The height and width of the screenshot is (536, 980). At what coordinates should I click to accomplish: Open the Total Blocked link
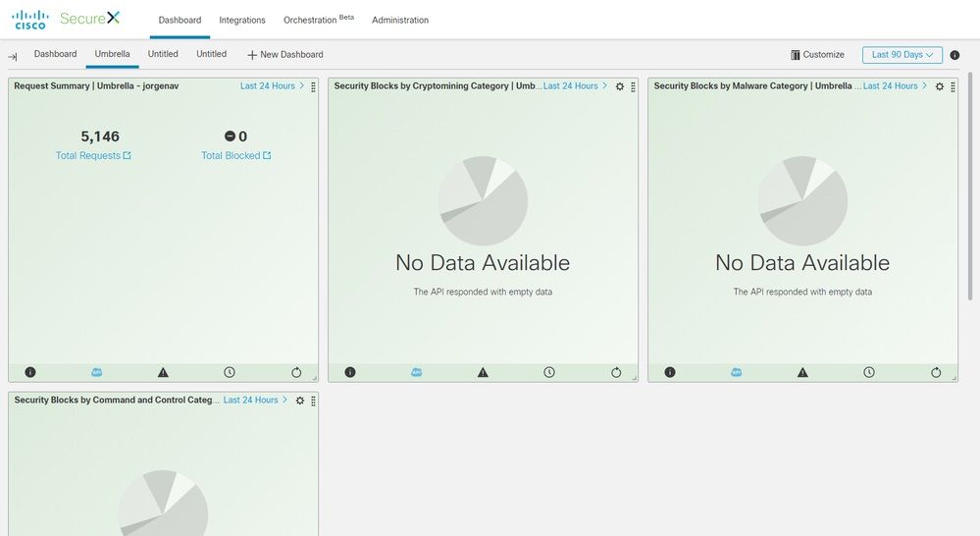(235, 155)
